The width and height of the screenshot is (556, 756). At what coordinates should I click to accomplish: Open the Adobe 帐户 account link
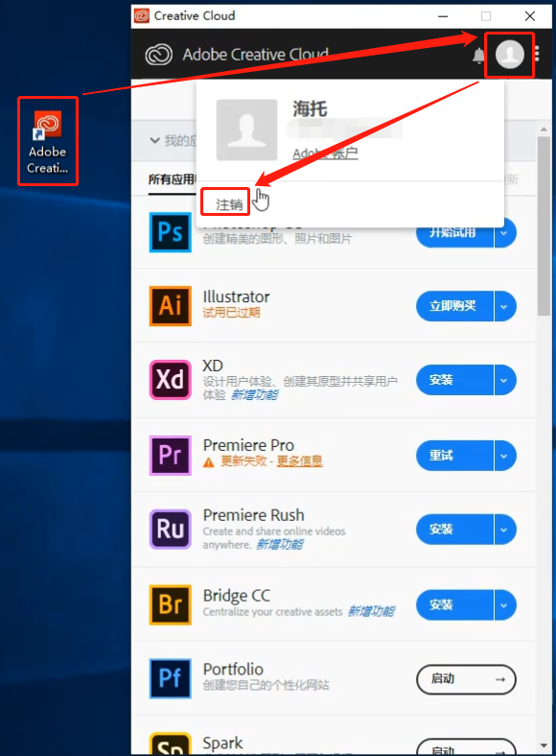point(325,154)
